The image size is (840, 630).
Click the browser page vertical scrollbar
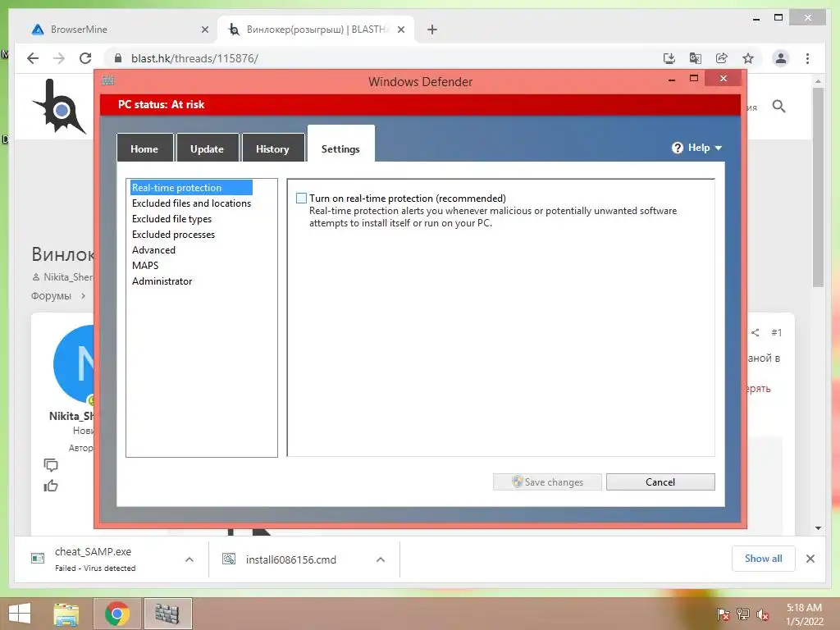coord(818,188)
